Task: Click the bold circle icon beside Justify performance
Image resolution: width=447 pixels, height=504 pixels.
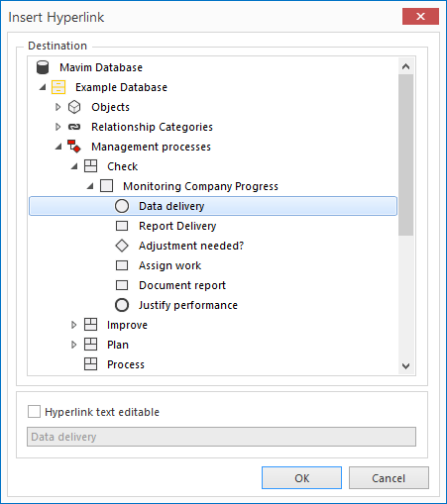Action: (x=122, y=305)
